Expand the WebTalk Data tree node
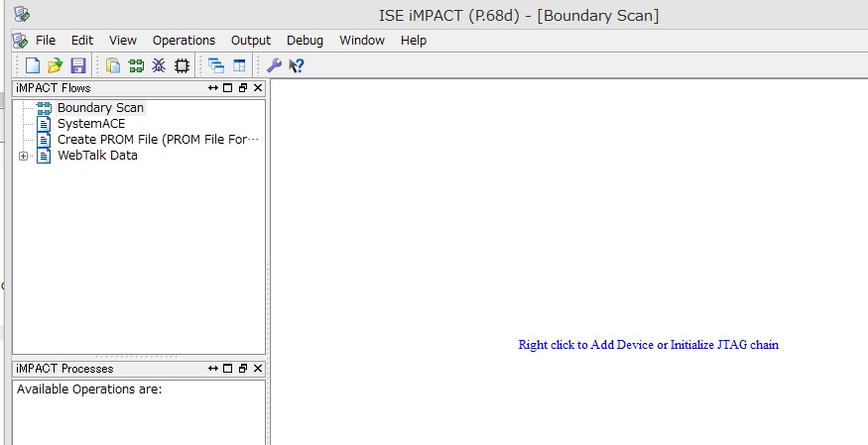This screenshot has height=445, width=868. pyautogui.click(x=23, y=156)
